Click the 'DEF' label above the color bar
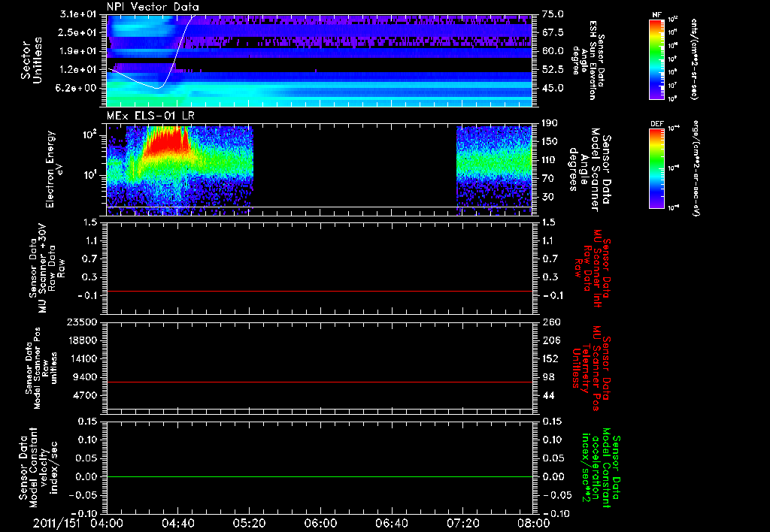Image resolution: width=770 pixels, height=532 pixels. 656,124
